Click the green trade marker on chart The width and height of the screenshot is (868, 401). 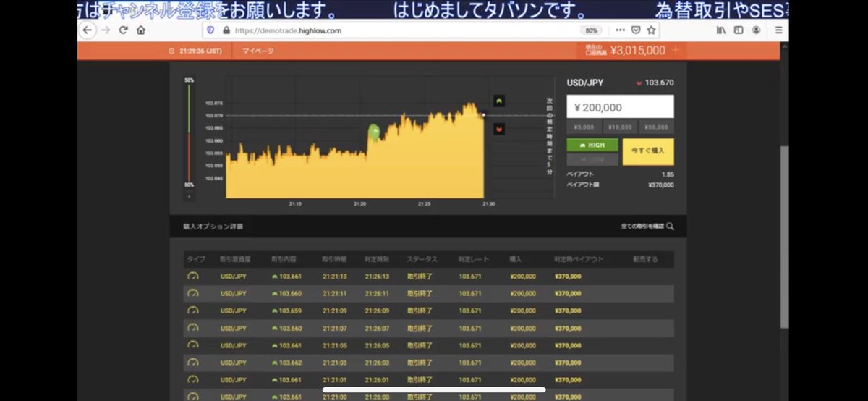tap(374, 132)
